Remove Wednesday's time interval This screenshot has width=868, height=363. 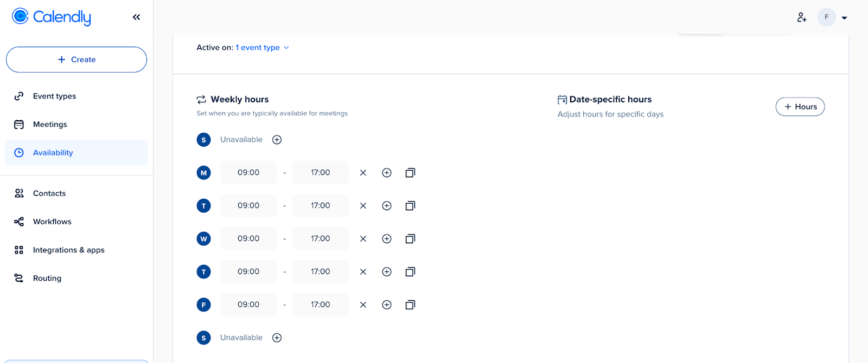(363, 239)
